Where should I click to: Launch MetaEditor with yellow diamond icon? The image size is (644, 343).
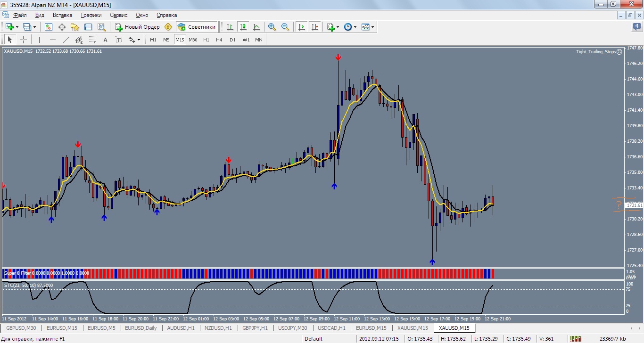coord(168,27)
